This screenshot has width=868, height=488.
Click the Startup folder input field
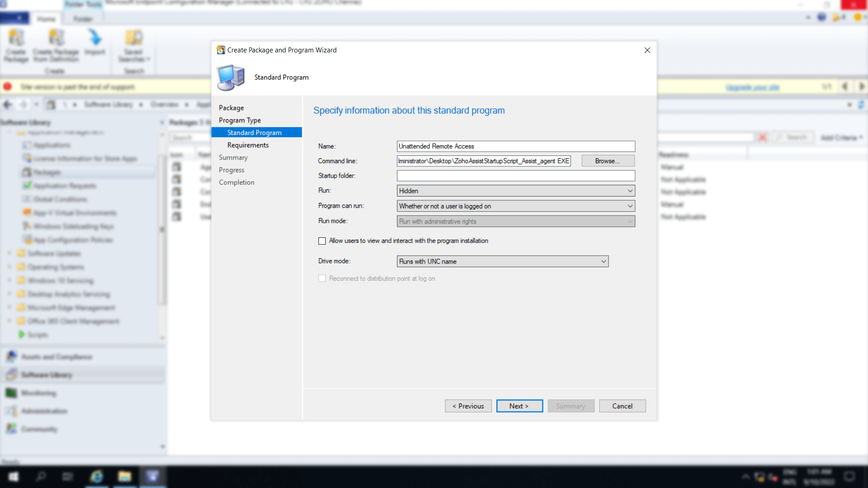pyautogui.click(x=516, y=175)
